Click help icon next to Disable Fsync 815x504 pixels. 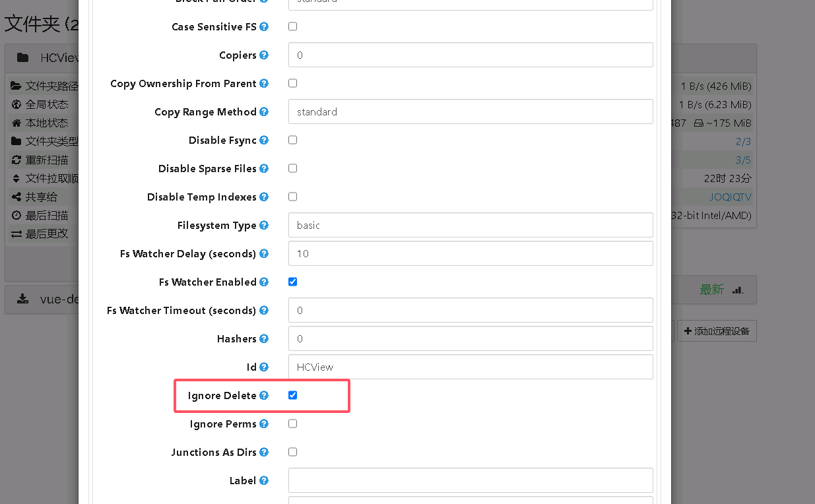click(264, 141)
